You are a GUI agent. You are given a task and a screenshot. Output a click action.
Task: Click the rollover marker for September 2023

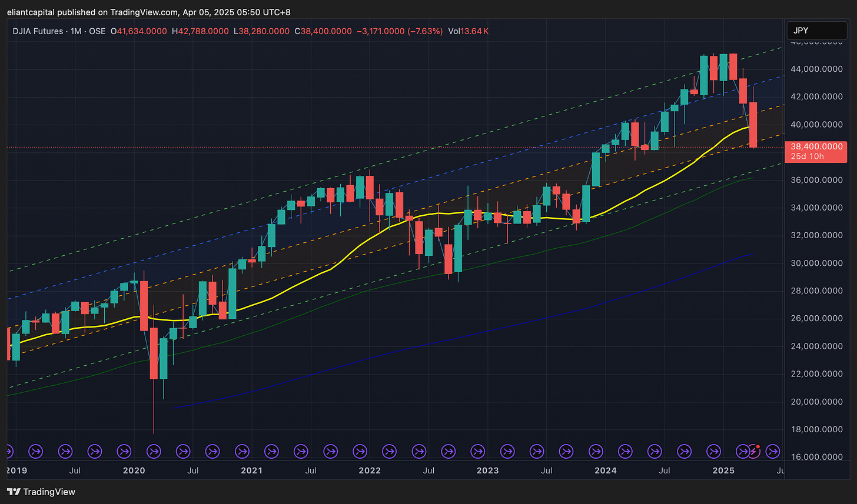(x=566, y=452)
